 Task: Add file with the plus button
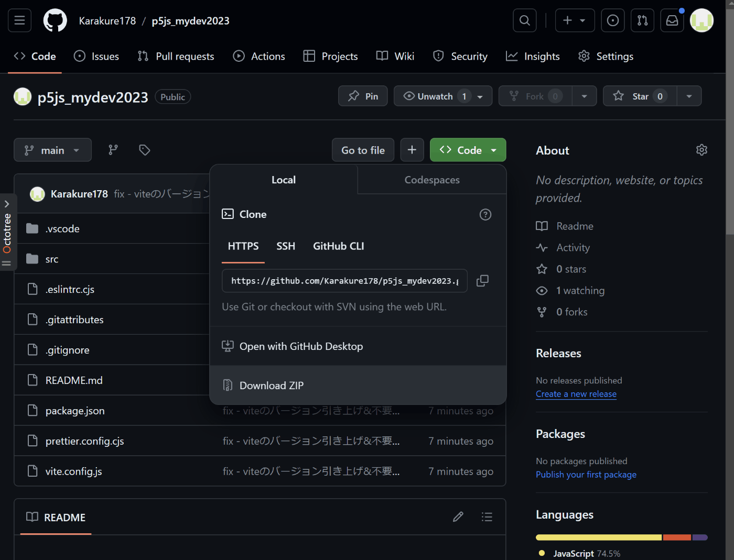point(412,150)
